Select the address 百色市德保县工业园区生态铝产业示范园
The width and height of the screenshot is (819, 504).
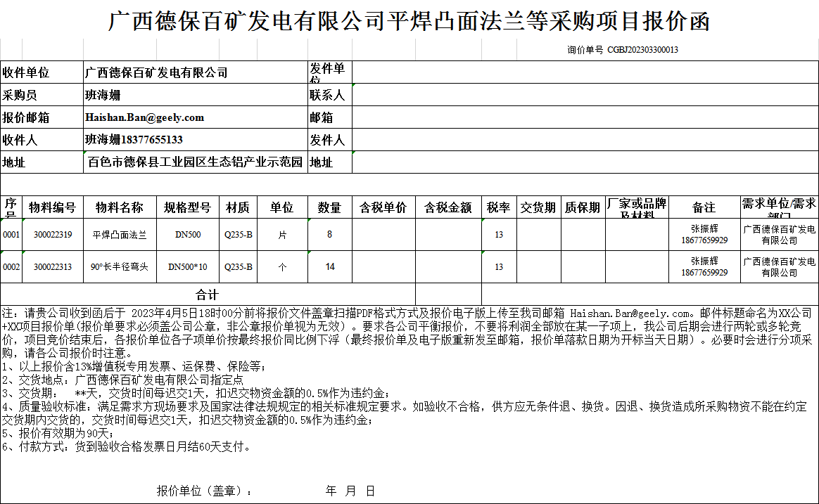[196, 162]
